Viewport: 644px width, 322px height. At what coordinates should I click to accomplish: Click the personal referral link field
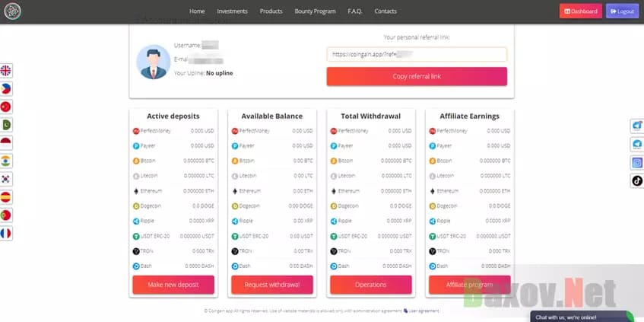[417, 54]
